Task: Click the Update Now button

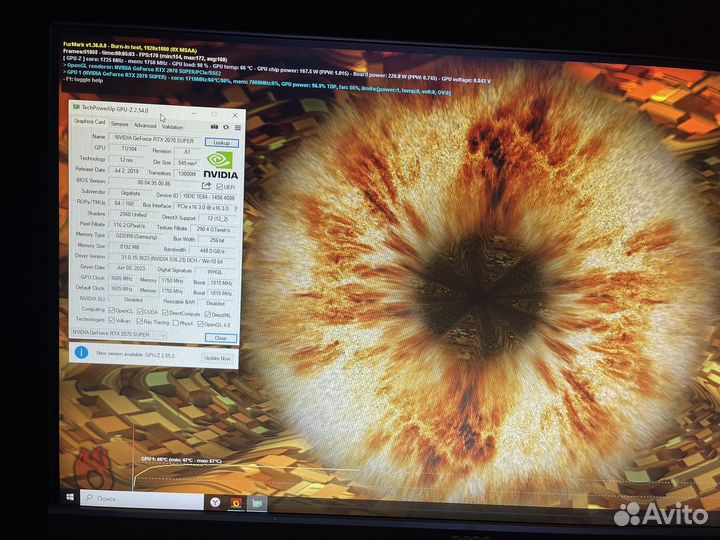Action: click(217, 358)
